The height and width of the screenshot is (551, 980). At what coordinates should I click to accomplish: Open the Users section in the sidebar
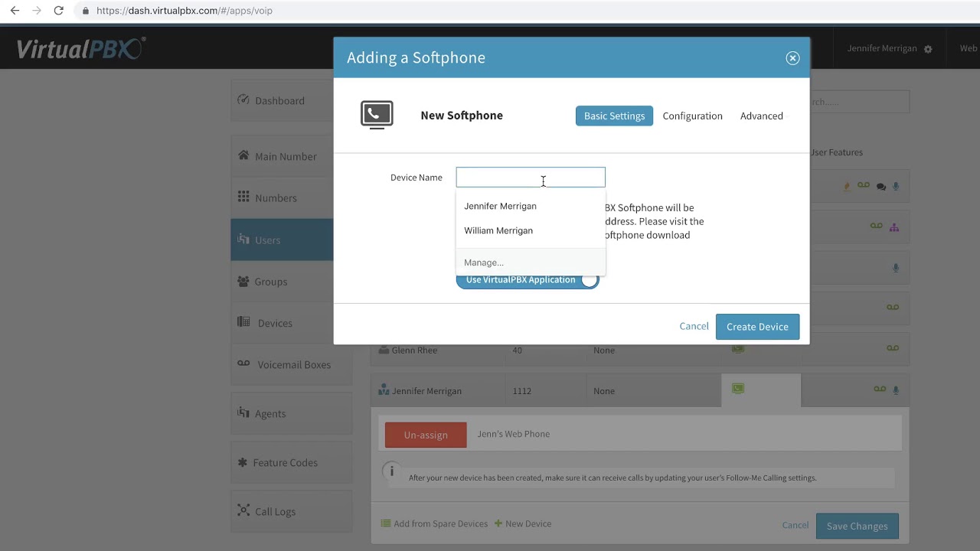[x=282, y=240]
